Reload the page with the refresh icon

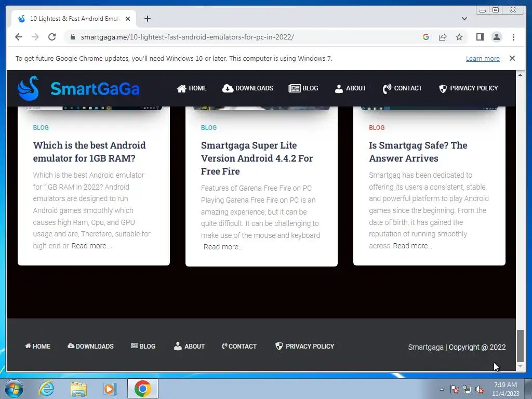[52, 37]
